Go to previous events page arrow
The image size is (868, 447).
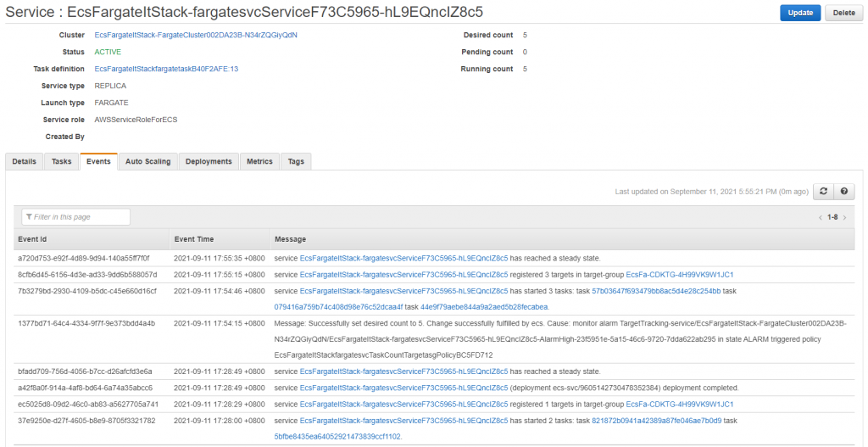coord(820,218)
